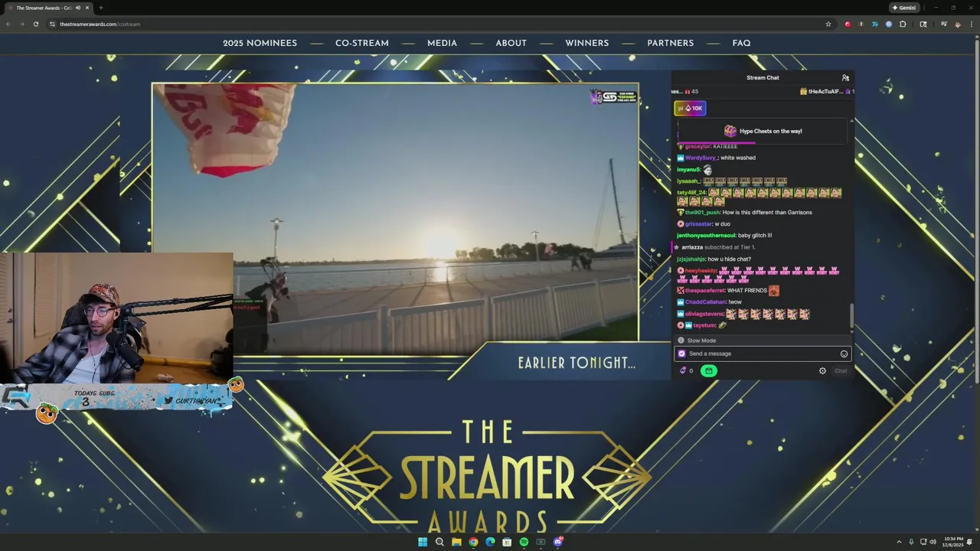
Task: Select The Streamer Awards browser tab
Action: coord(49,8)
